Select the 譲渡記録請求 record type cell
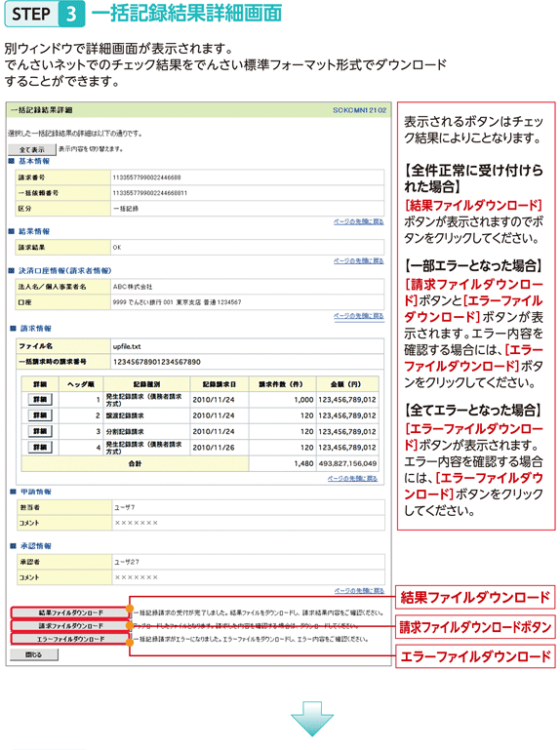The width and height of the screenshot is (560, 750). (x=146, y=415)
